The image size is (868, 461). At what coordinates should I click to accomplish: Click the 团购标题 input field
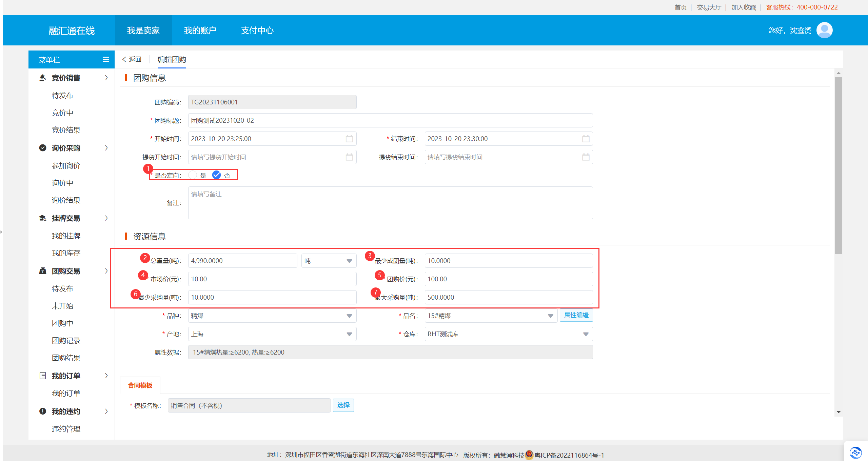[390, 120]
